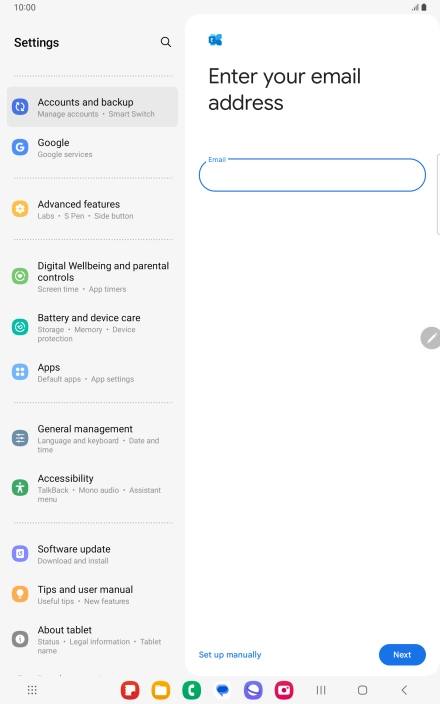
Task: Open the Settings search icon
Action: (x=166, y=42)
